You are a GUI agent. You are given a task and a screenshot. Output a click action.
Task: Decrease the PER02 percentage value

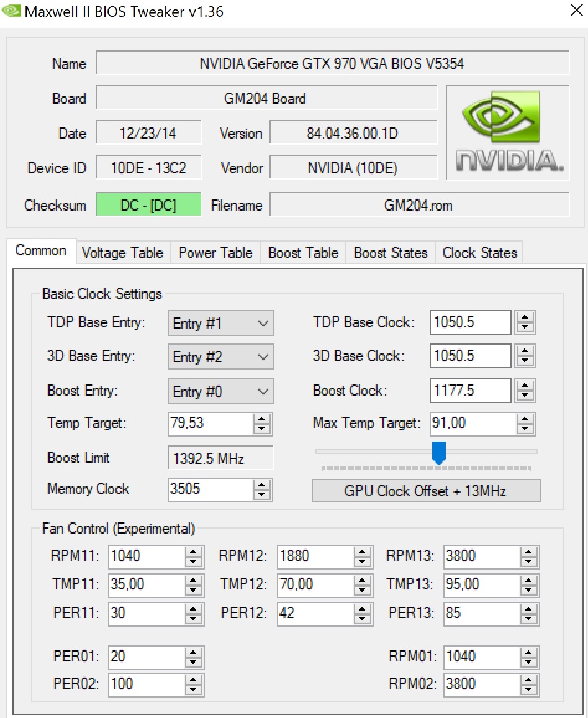point(193,689)
